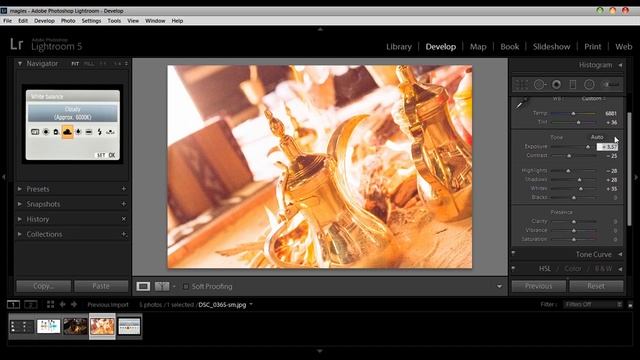
Task: Open White Balance Custom preset dropdown
Action: 593,99
